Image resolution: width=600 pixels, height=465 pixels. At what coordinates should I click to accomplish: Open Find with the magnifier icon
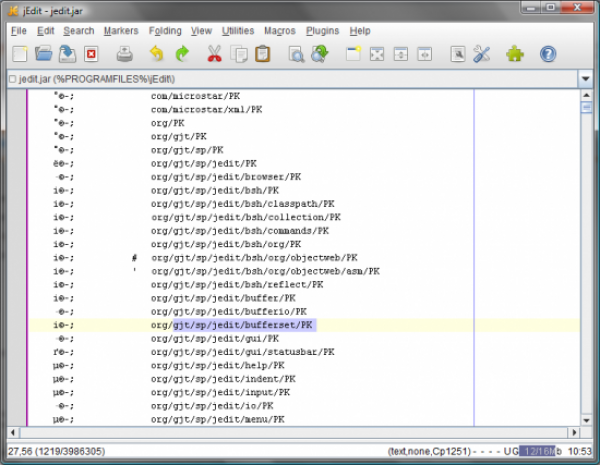pos(296,54)
